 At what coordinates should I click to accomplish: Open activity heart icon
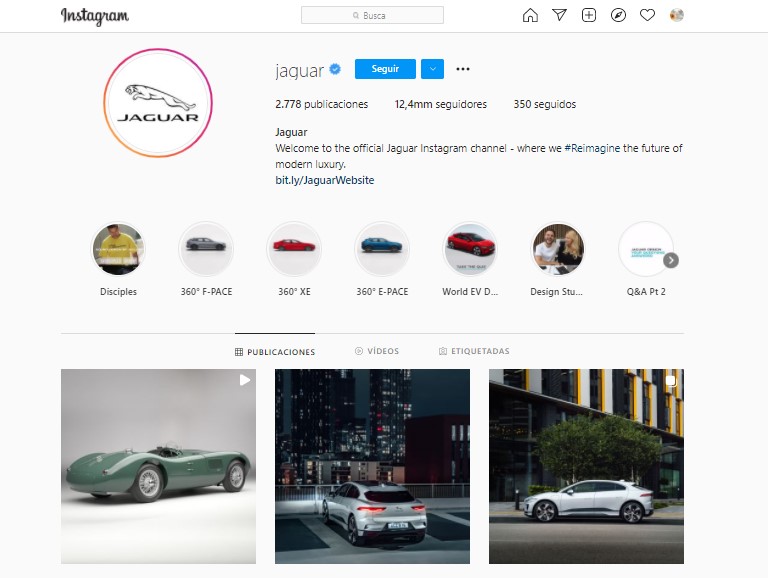click(648, 15)
